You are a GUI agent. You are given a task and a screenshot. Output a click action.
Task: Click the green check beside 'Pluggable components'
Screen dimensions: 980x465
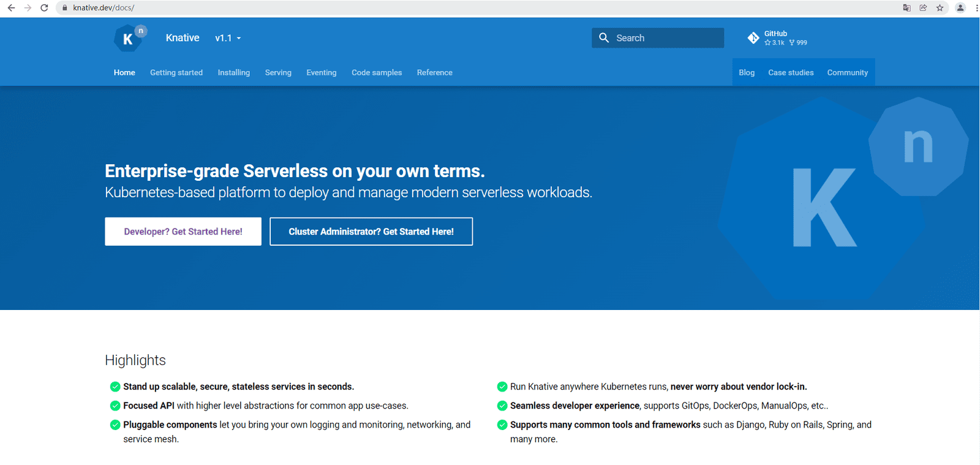[115, 425]
